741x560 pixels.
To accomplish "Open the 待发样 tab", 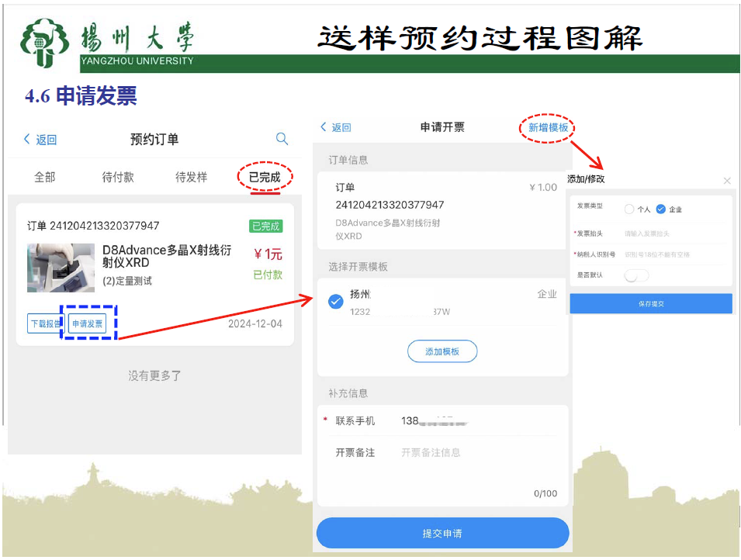I will [x=191, y=177].
